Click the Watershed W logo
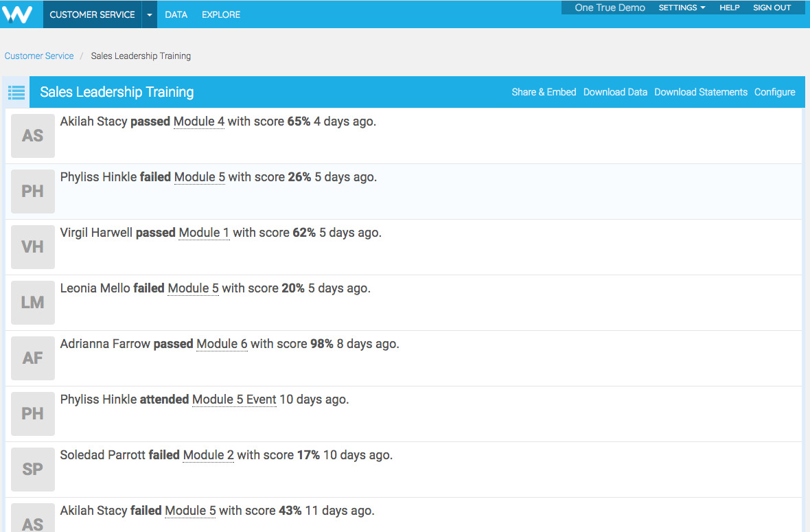Image resolution: width=810 pixels, height=532 pixels. point(17,14)
